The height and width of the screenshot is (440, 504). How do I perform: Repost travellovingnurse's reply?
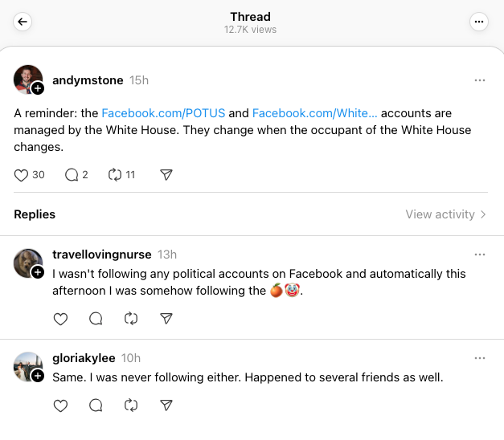(131, 319)
